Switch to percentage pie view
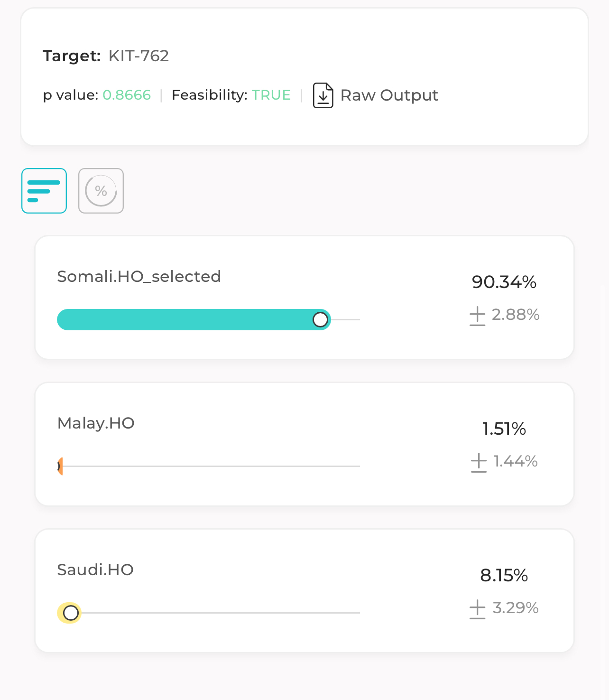 pos(101,191)
